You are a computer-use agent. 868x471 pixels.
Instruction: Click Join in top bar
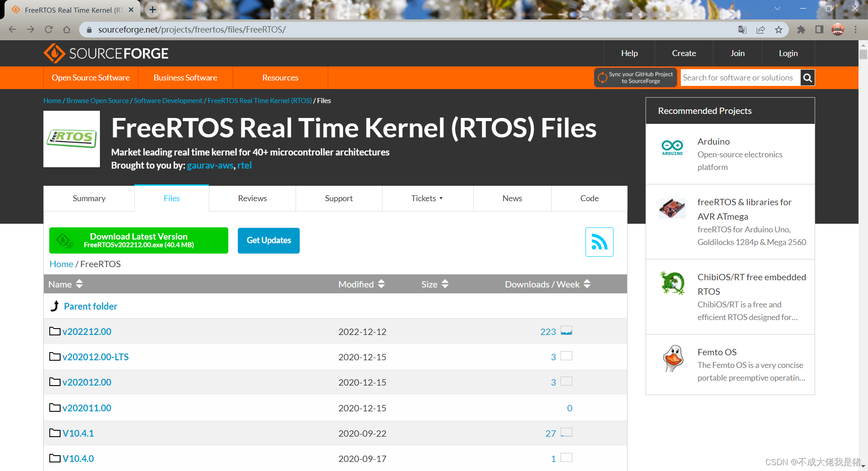(737, 53)
